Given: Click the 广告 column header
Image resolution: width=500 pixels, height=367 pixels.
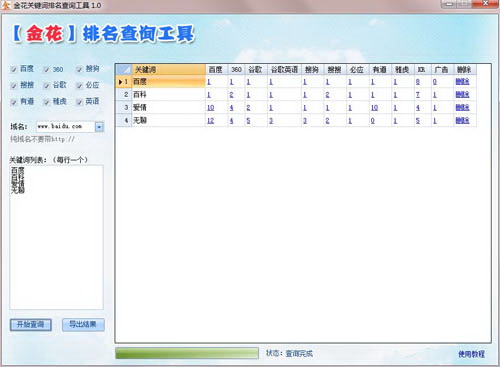Looking at the screenshot, I should [442, 70].
